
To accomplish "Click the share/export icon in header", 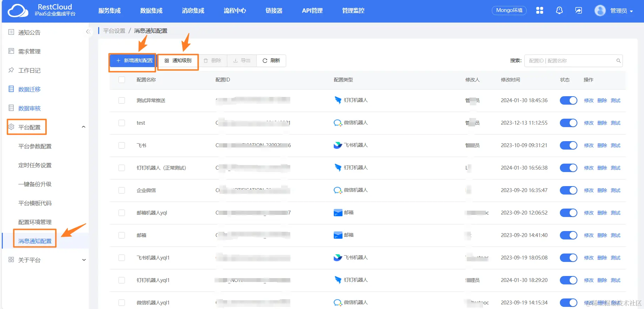I will click(578, 11).
